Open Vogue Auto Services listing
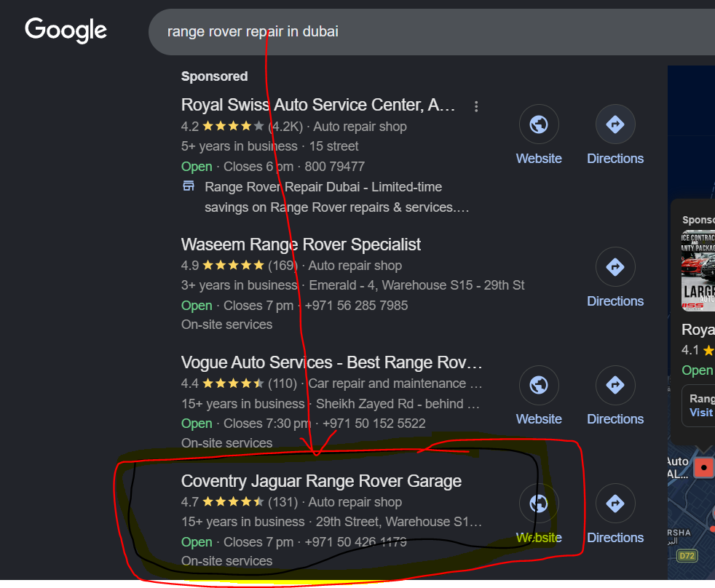 click(x=331, y=362)
